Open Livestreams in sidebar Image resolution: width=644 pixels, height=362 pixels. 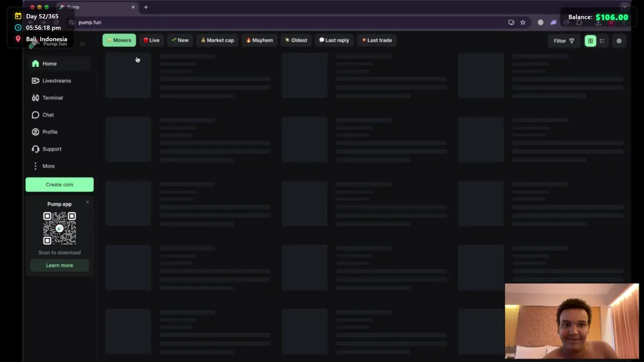[58, 80]
